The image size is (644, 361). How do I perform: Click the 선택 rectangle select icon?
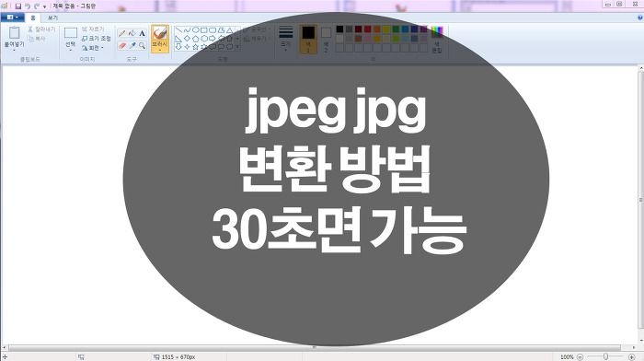[71, 33]
